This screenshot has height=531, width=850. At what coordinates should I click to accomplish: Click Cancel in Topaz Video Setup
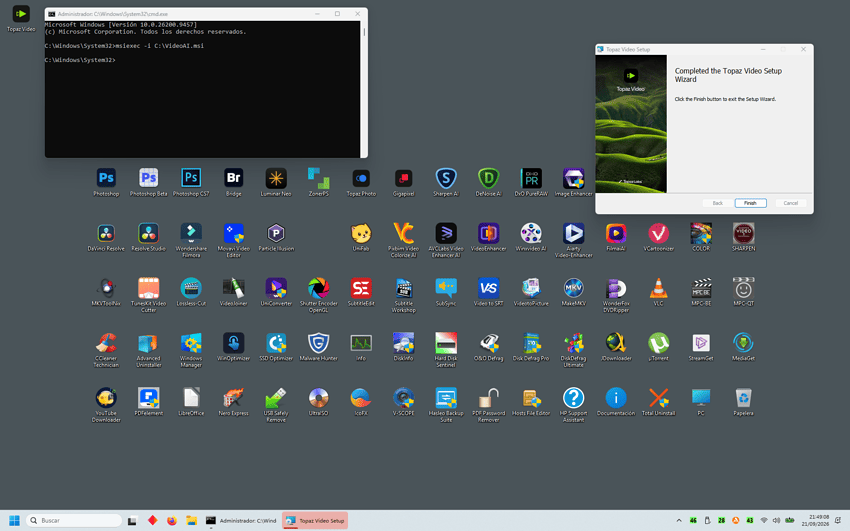tap(790, 203)
